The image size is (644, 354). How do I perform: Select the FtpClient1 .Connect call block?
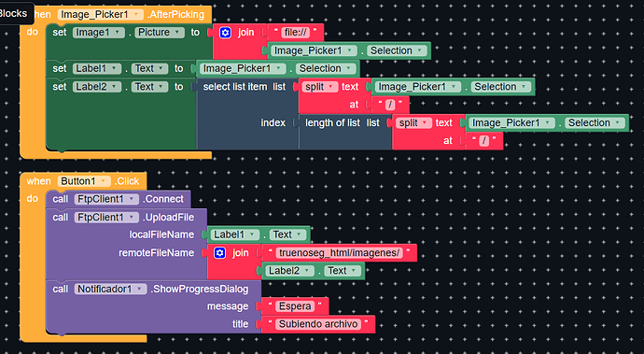coord(119,199)
